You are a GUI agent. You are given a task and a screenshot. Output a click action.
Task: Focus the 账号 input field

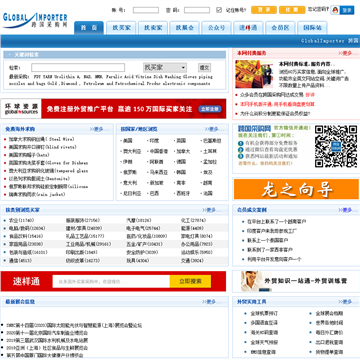coord(146,10)
